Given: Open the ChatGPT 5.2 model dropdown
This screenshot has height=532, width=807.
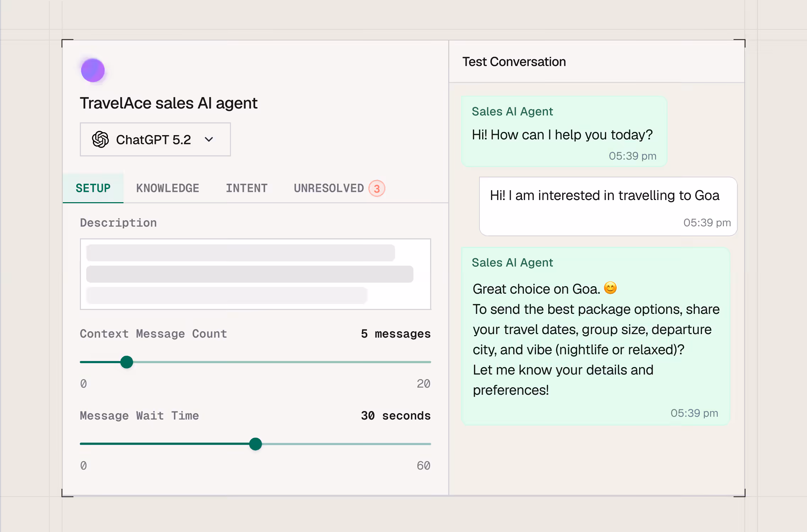Looking at the screenshot, I should 155,139.
